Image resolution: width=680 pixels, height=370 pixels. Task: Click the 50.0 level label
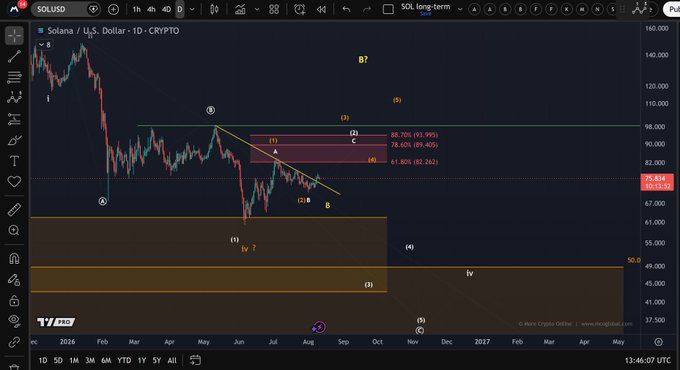coord(634,260)
